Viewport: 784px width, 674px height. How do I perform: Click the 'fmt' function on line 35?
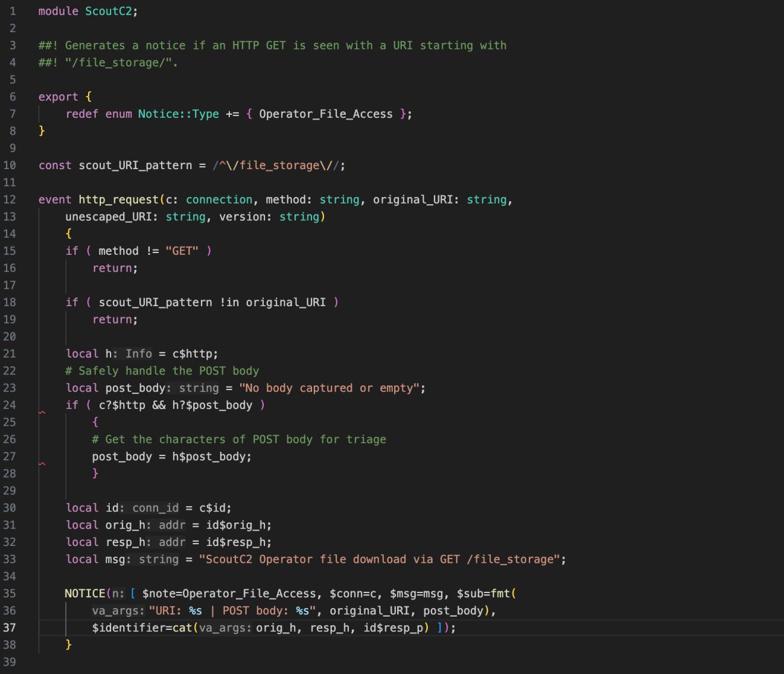tap(500, 593)
